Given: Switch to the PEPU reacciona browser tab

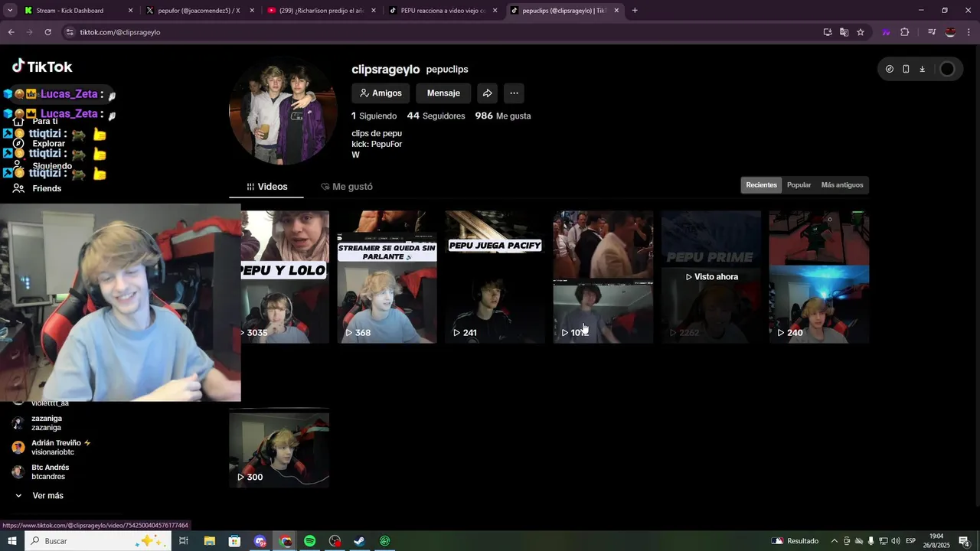Looking at the screenshot, I should pos(442,11).
